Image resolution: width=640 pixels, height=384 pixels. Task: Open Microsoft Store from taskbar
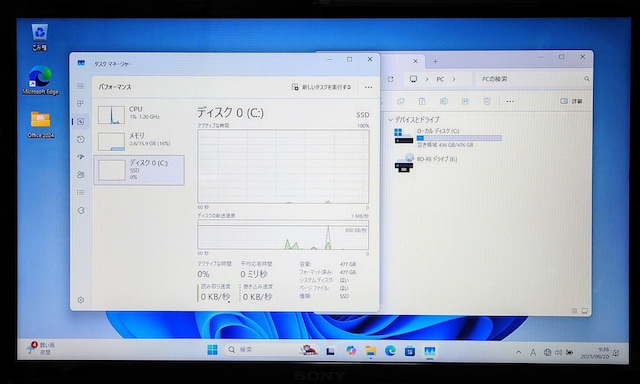coord(410,351)
